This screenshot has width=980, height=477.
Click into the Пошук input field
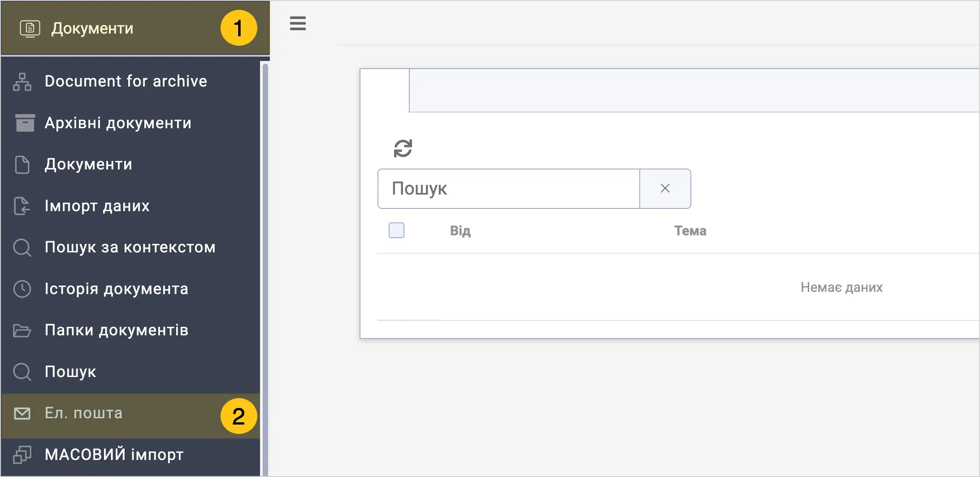click(509, 189)
